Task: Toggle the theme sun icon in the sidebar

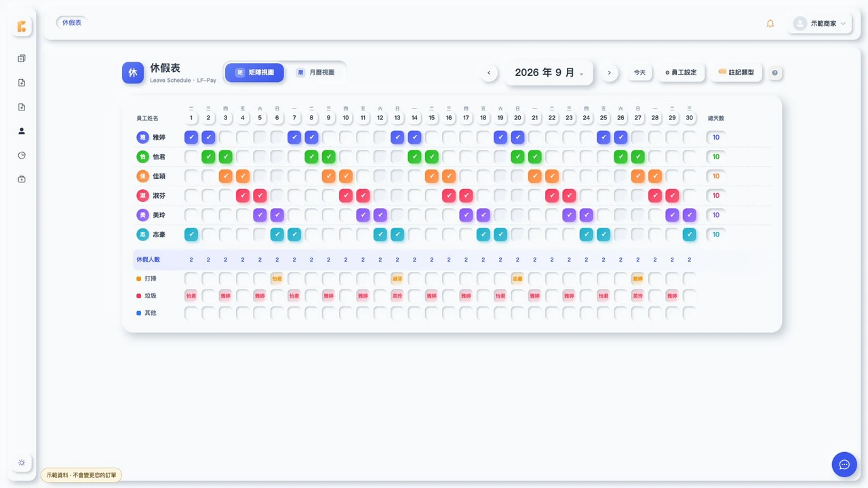Action: 22,463
